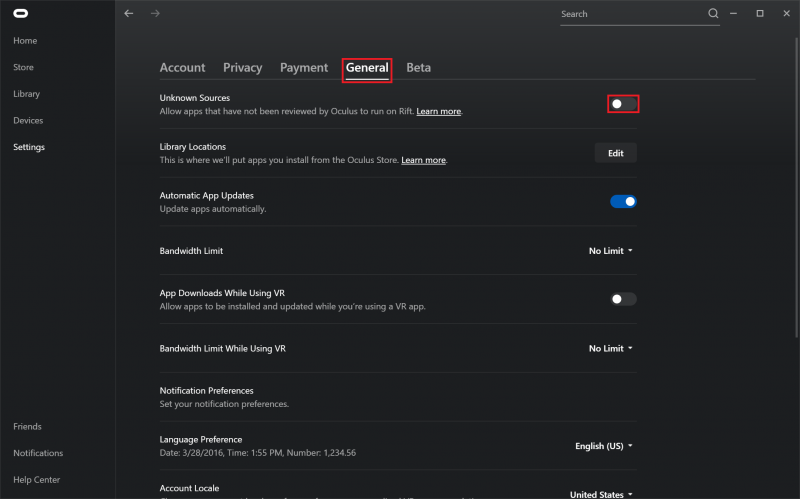Go forward with the right arrow
Screen dimensions: 800x499
point(155,13)
